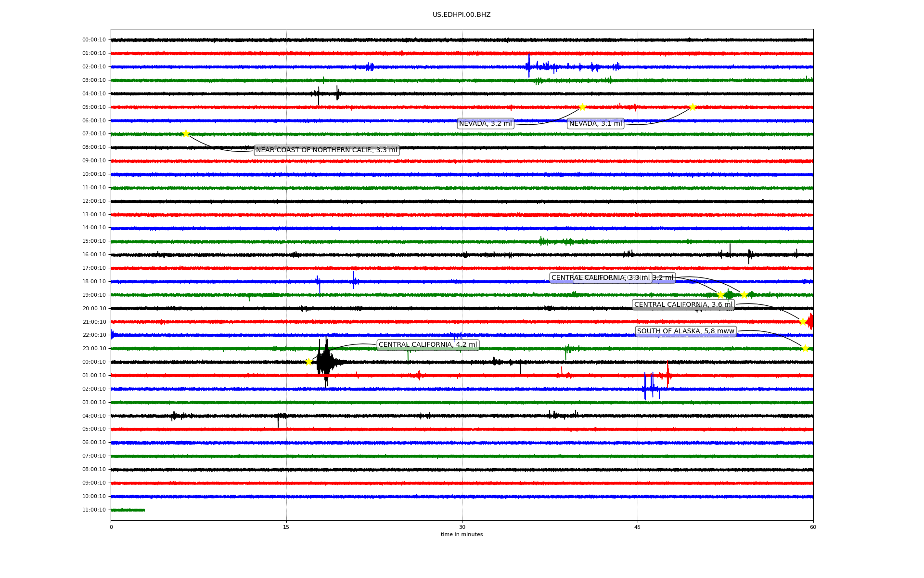Screen dimensions: 924x578
Task: Click the CENTRAL CALIFORNIA, 3.6 ml label
Action: point(683,304)
